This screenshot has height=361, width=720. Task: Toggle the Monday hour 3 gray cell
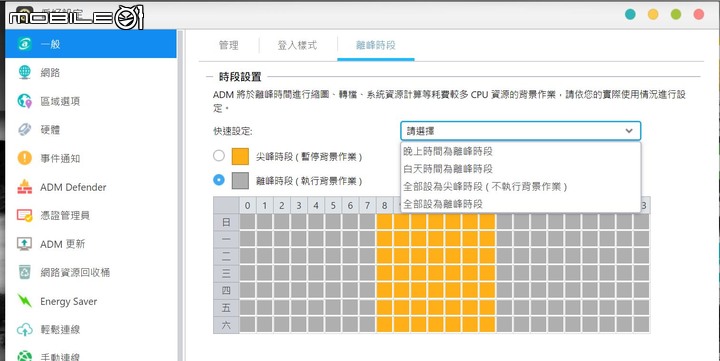coord(299,239)
